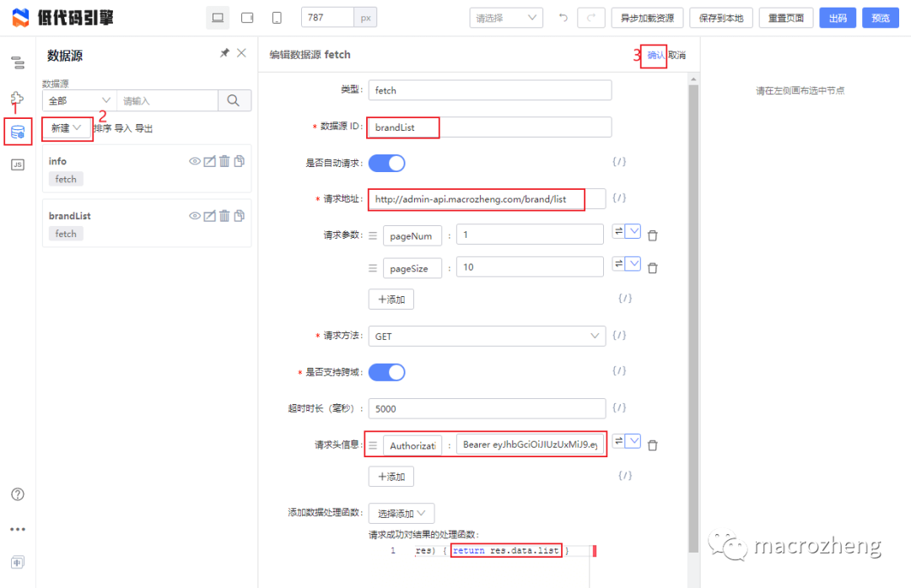
Task: Pin the 数据源 panel
Action: click(x=224, y=52)
